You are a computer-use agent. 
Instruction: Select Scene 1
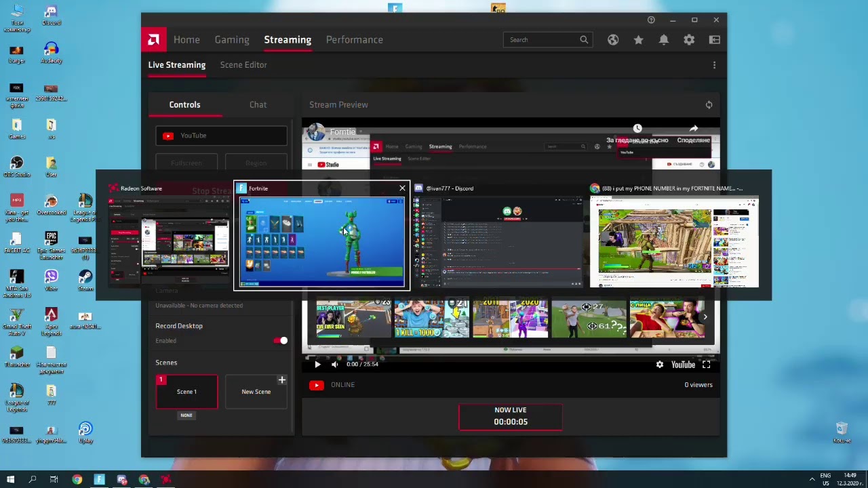click(186, 392)
